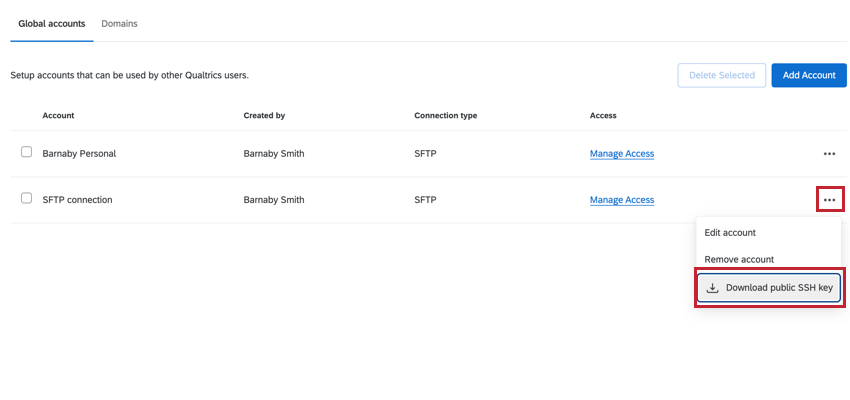Click the Account column header

[x=58, y=116]
